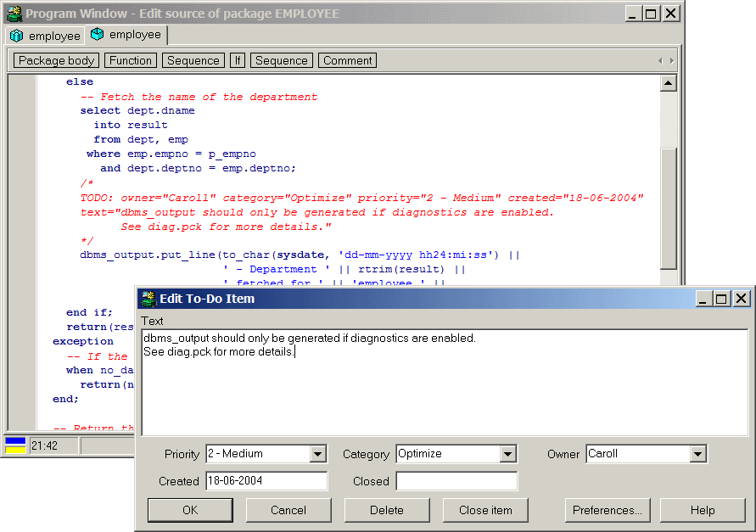Click the 'exception' keyword in the code
The image size is (756, 532).
click(83, 341)
